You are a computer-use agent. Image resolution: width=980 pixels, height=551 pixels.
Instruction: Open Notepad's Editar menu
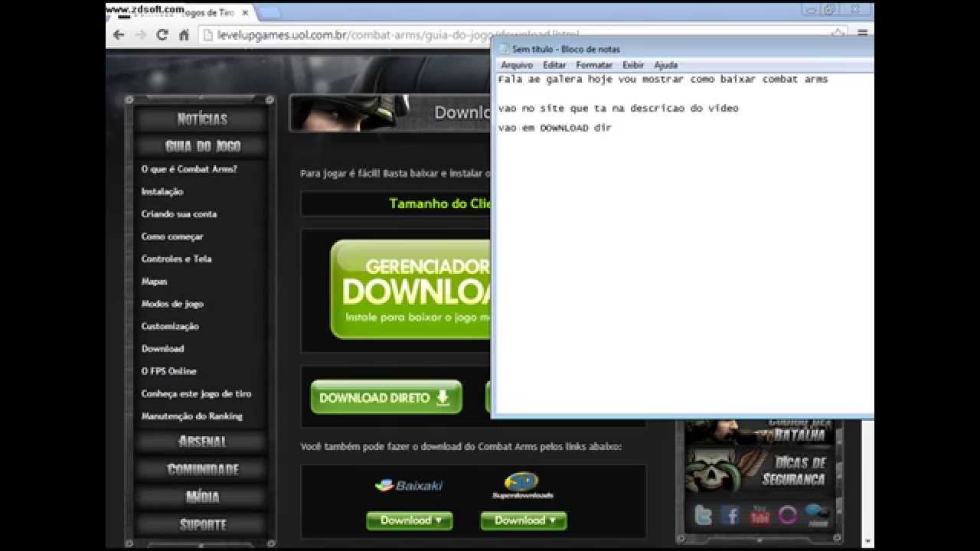click(x=554, y=65)
